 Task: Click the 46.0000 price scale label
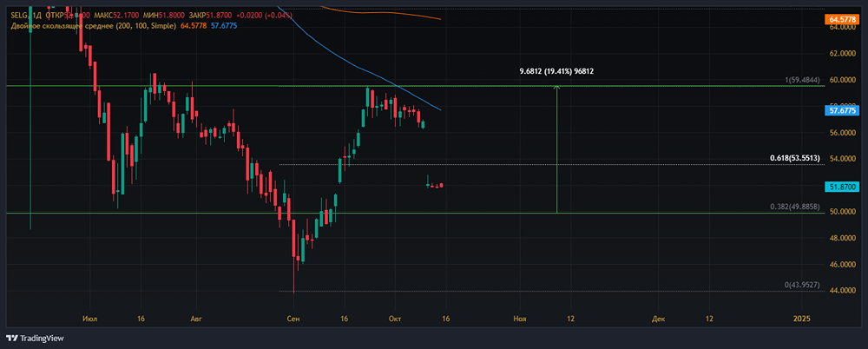[843, 264]
